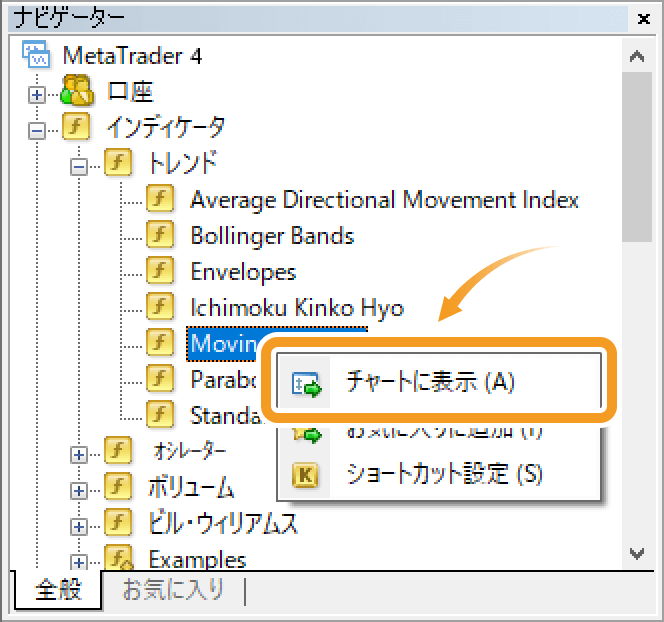Screen dimensions: 664x622
Task: Click the Envelopes indicator icon
Action: click(x=160, y=270)
